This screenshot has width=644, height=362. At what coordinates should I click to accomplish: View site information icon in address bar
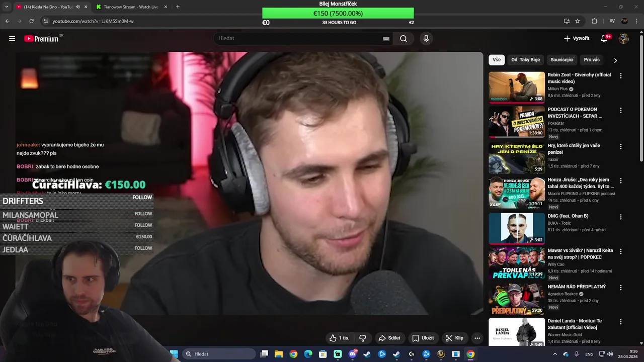(x=45, y=21)
